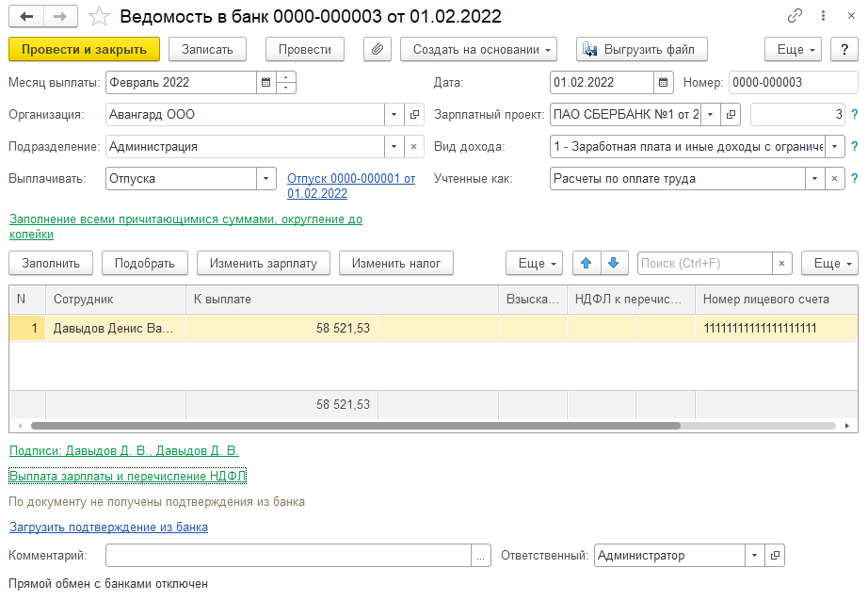Show hint for Зарплатный проект number
The width and height of the screenshot is (868, 601).
[855, 115]
